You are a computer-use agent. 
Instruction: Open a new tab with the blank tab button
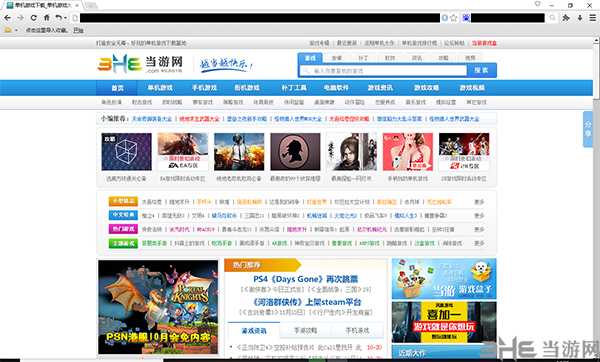[x=91, y=5]
